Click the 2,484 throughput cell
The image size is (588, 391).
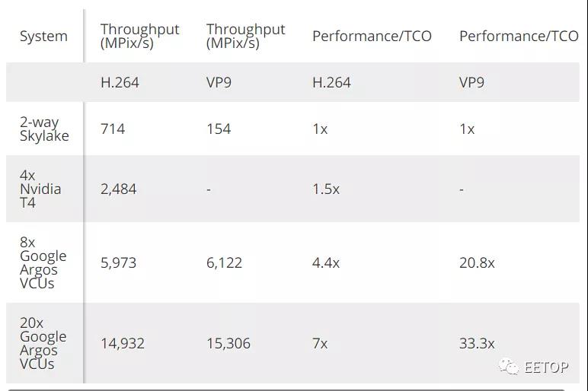(118, 189)
